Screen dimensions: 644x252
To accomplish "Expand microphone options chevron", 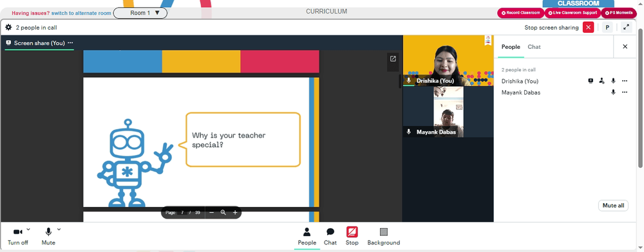I will [x=59, y=229].
